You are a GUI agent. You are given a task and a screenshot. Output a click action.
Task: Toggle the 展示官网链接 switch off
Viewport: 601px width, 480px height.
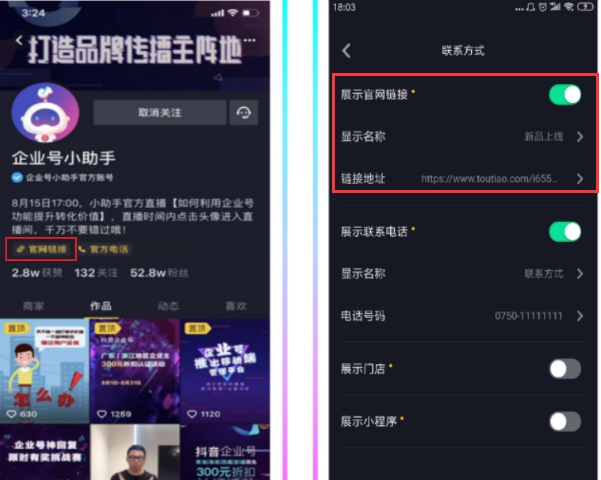coord(565,95)
